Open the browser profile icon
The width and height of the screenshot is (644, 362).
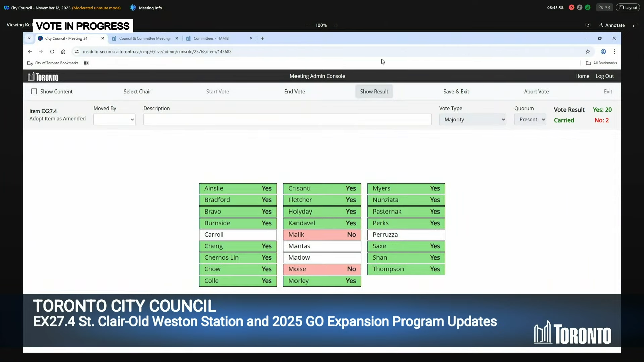[x=603, y=52]
